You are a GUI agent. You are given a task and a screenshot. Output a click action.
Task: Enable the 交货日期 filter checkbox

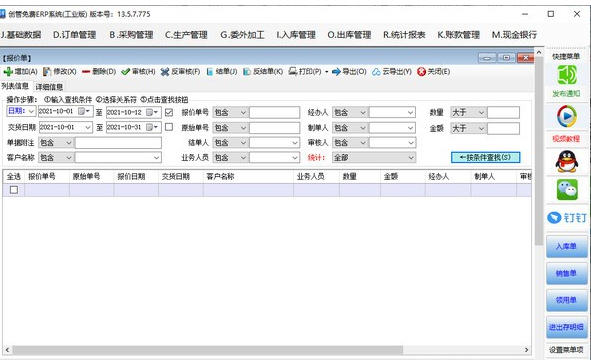169,127
